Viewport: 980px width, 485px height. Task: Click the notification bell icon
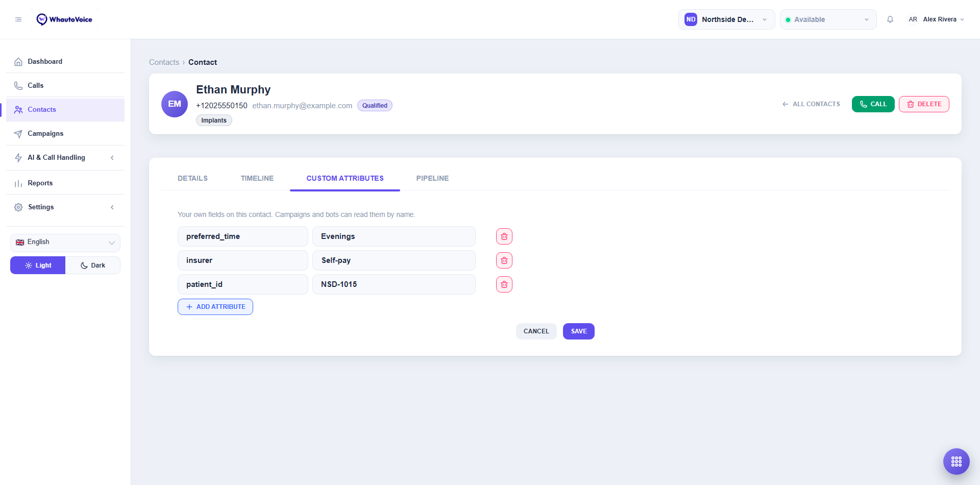pos(890,19)
